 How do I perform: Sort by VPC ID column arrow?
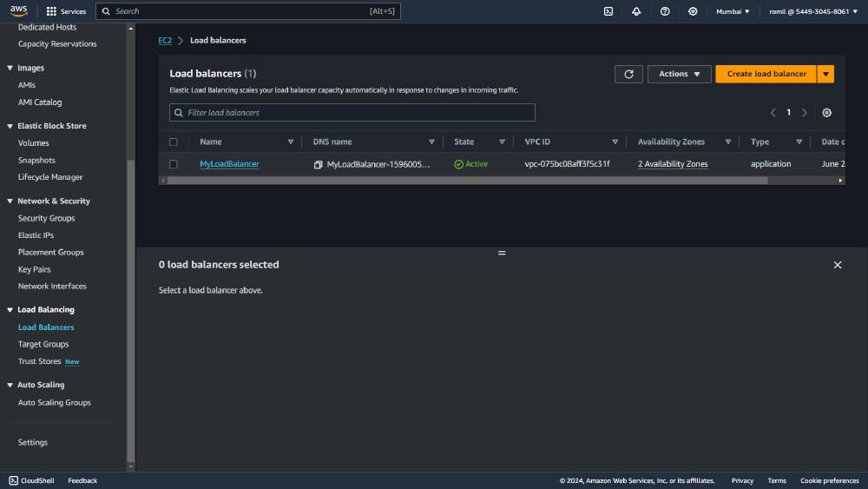pyautogui.click(x=615, y=142)
